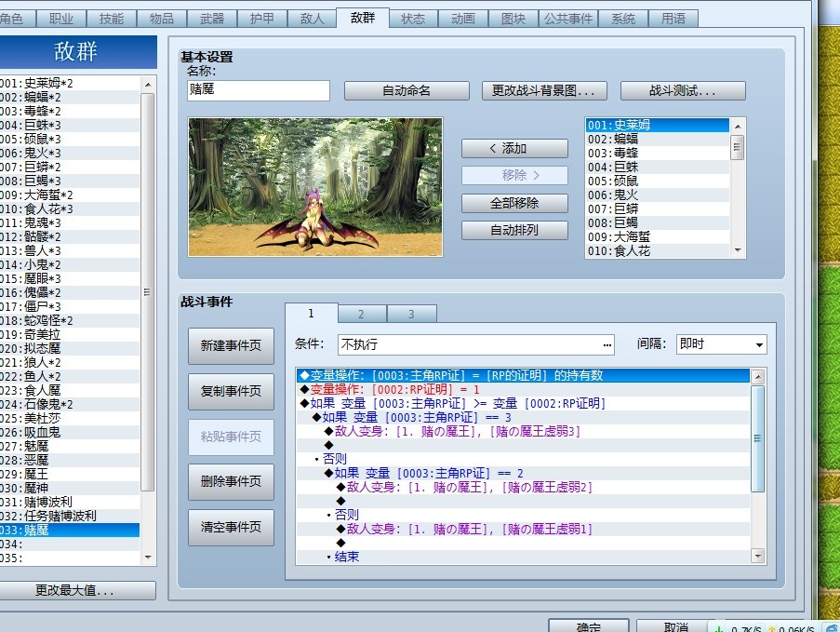Click the 自动排列 button
Image resolution: width=840 pixels, height=632 pixels.
(514, 231)
